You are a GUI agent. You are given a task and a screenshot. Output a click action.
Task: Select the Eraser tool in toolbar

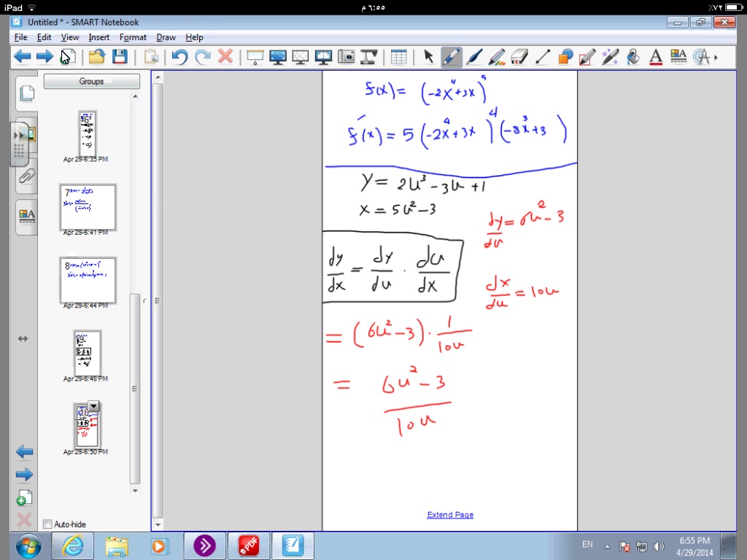point(519,57)
